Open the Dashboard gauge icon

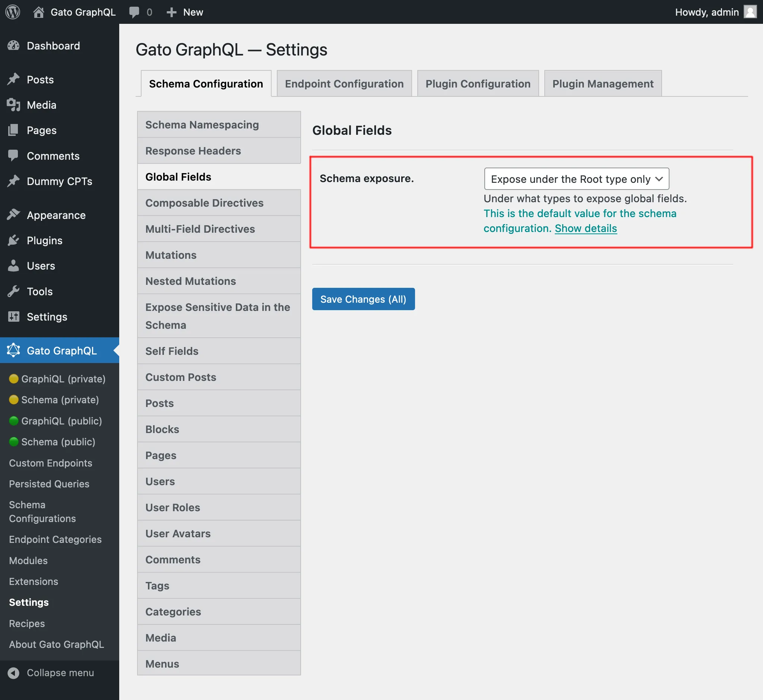pyautogui.click(x=13, y=46)
